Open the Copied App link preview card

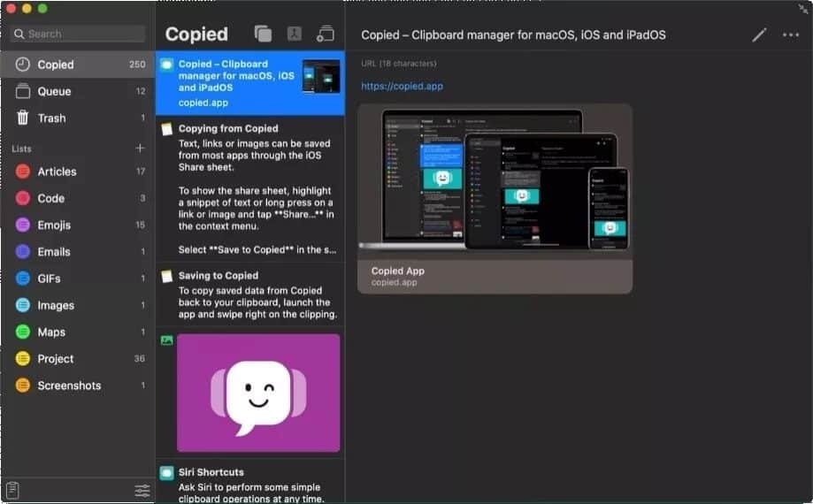click(x=495, y=198)
